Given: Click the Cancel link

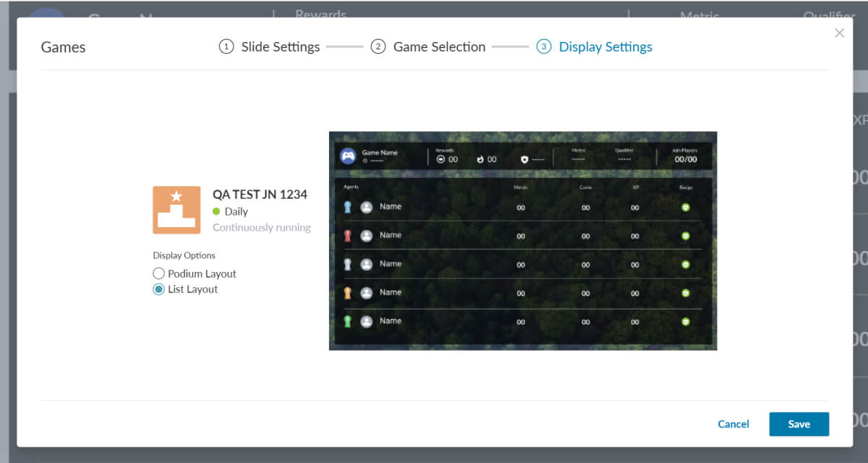Looking at the screenshot, I should (733, 424).
